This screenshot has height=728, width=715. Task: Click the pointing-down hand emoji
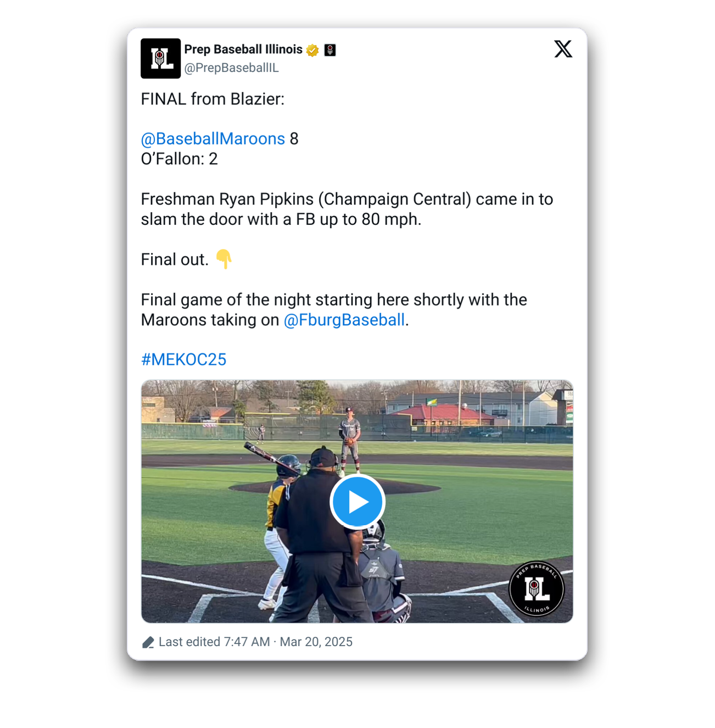click(x=224, y=259)
